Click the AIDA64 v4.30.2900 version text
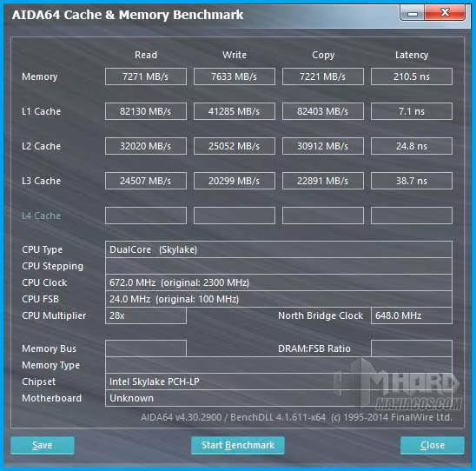Image resolution: width=476 pixels, height=471 pixels. click(181, 417)
